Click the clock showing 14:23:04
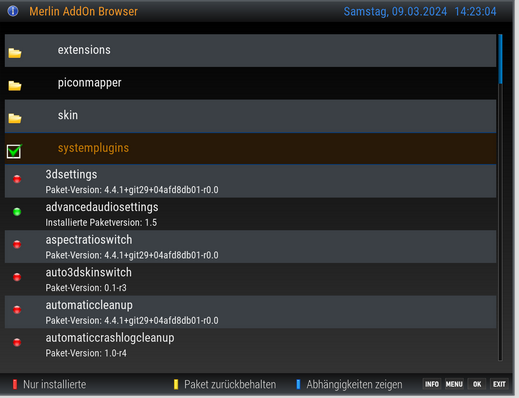 point(475,11)
